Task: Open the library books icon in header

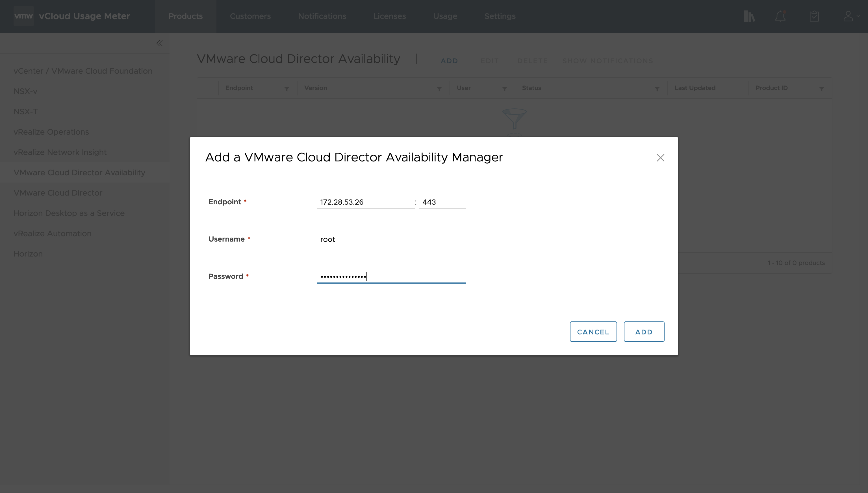Action: 749,16
